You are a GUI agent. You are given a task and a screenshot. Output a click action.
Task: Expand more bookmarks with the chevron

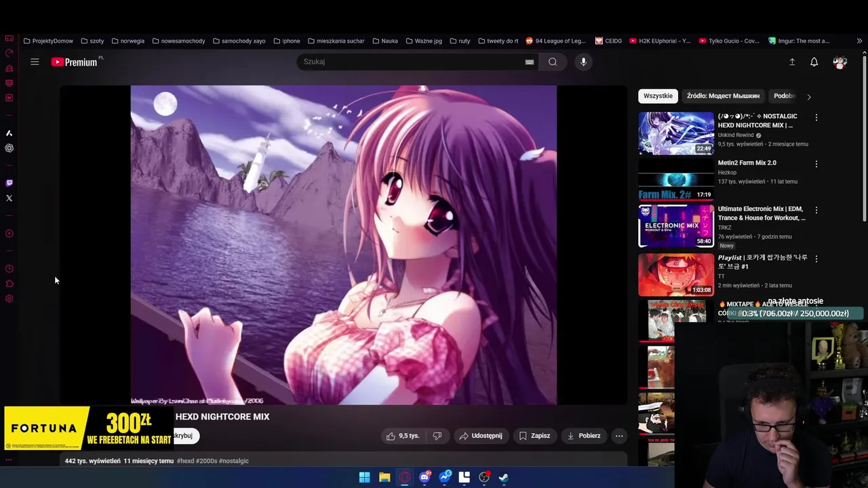coord(859,41)
